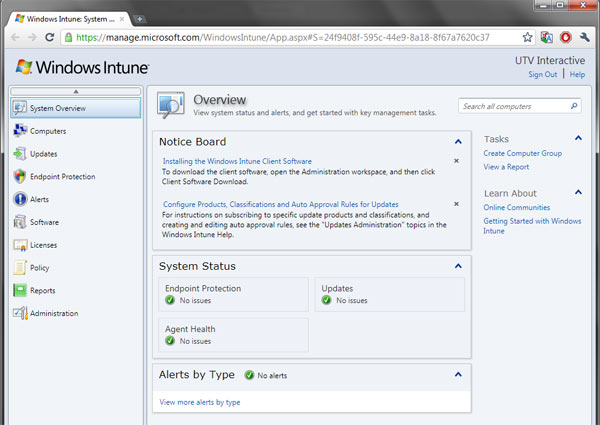Click the Computers workspace icon
The height and width of the screenshot is (425, 600).
tap(20, 131)
